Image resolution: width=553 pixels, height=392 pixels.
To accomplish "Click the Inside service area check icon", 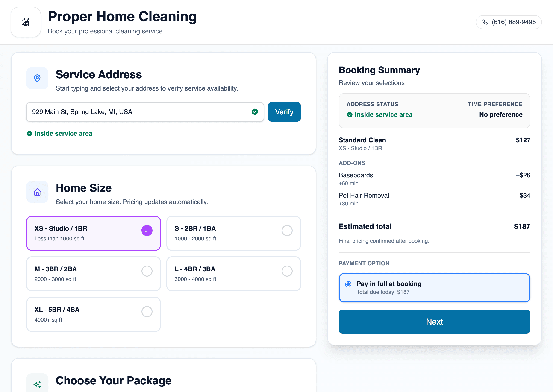I will click(x=29, y=134).
